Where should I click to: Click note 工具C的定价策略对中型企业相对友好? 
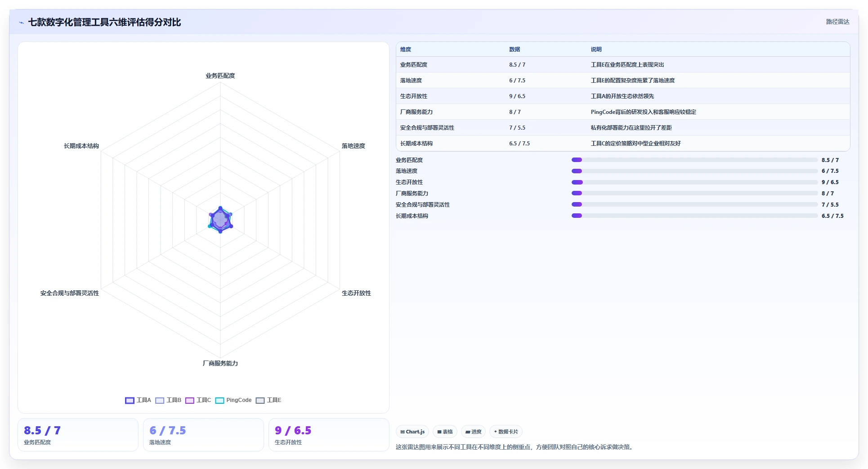click(636, 144)
